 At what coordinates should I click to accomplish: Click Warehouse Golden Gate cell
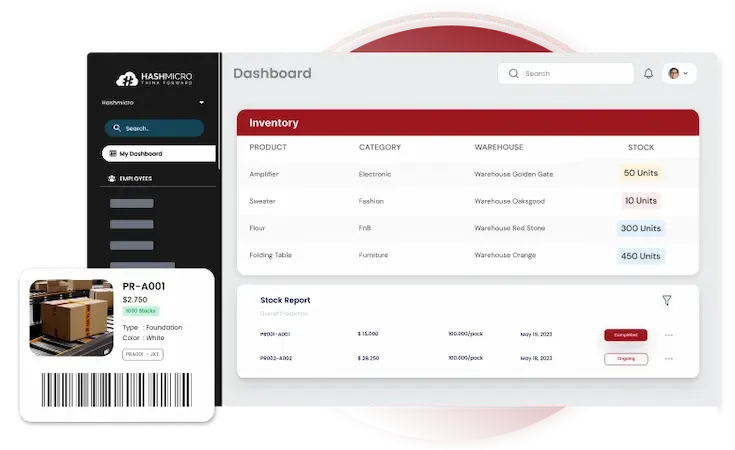click(514, 174)
